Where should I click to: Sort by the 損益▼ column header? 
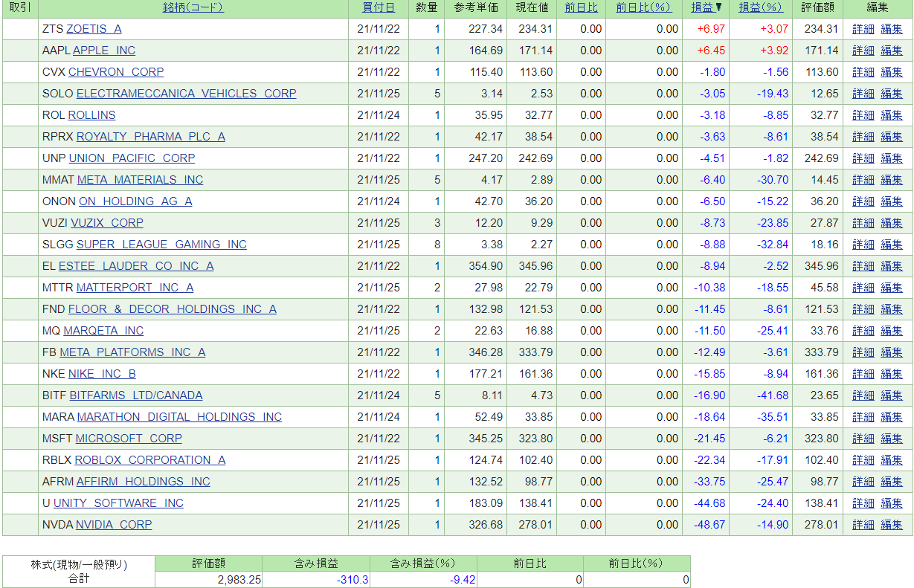tap(707, 7)
